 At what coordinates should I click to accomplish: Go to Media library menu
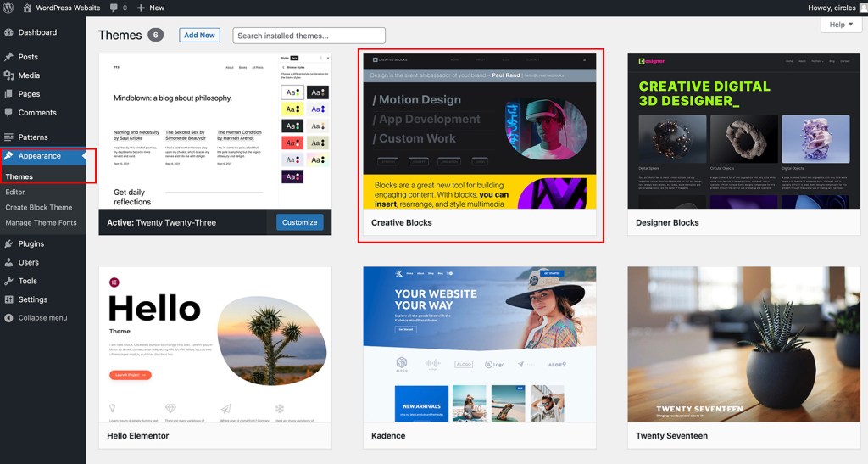click(x=29, y=75)
